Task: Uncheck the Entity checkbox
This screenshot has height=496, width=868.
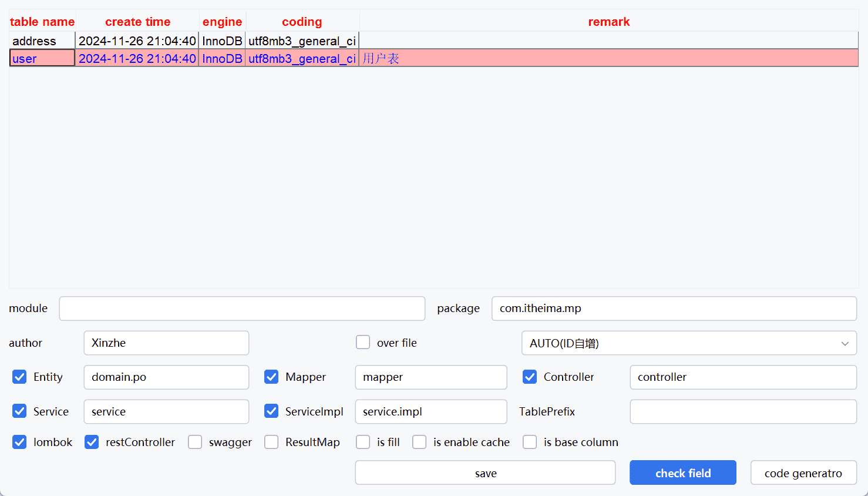Action: click(x=19, y=377)
